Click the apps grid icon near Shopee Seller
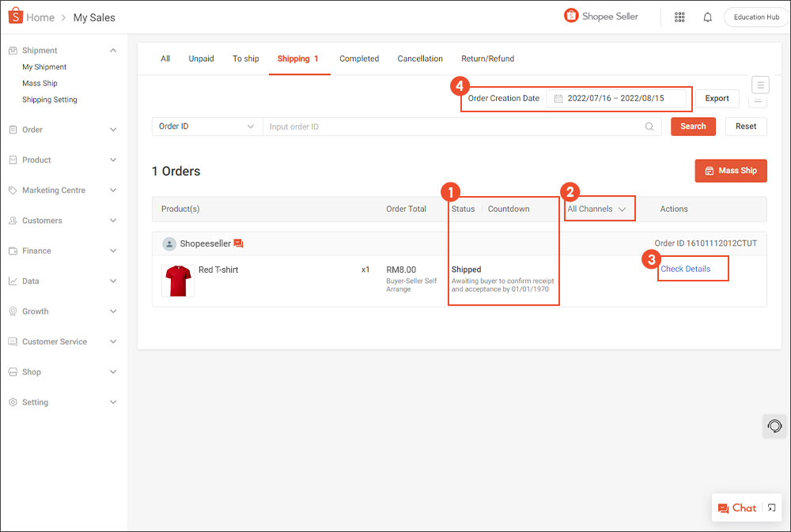 679,16
